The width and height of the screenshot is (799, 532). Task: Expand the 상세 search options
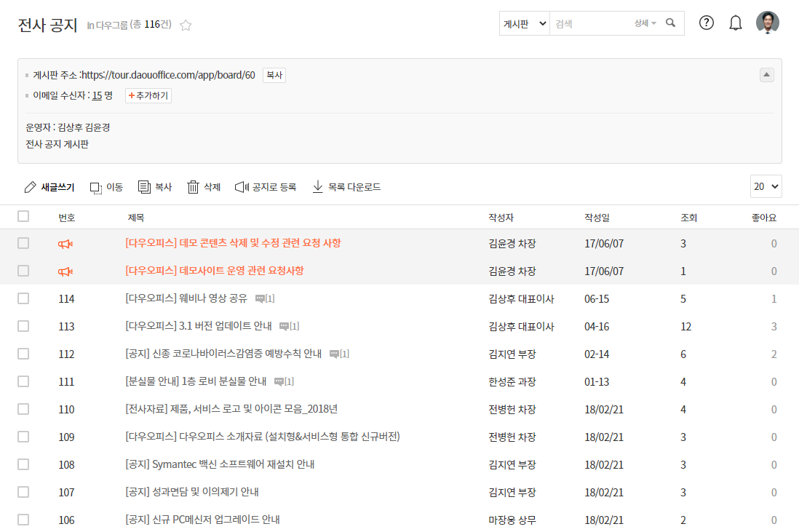coord(645,23)
